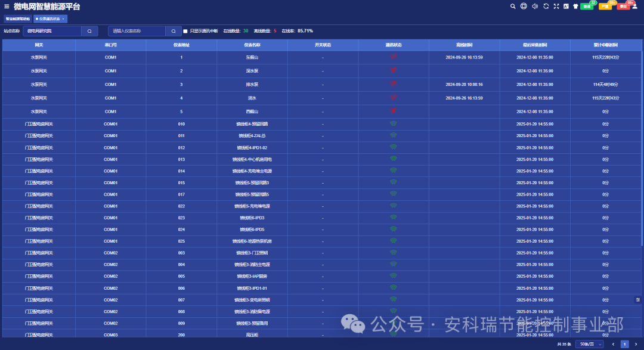Click the 串口号 column header

[110, 45]
